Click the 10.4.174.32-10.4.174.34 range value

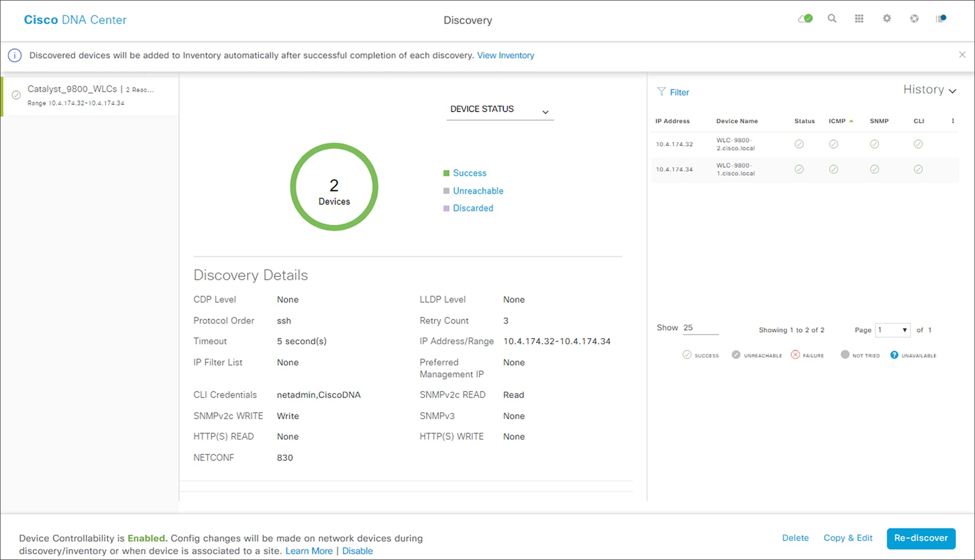click(557, 341)
